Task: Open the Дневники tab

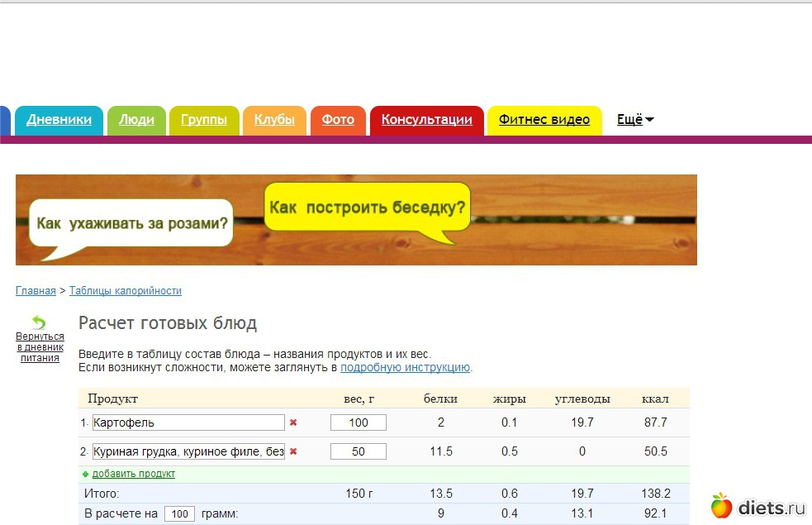Action: click(59, 120)
